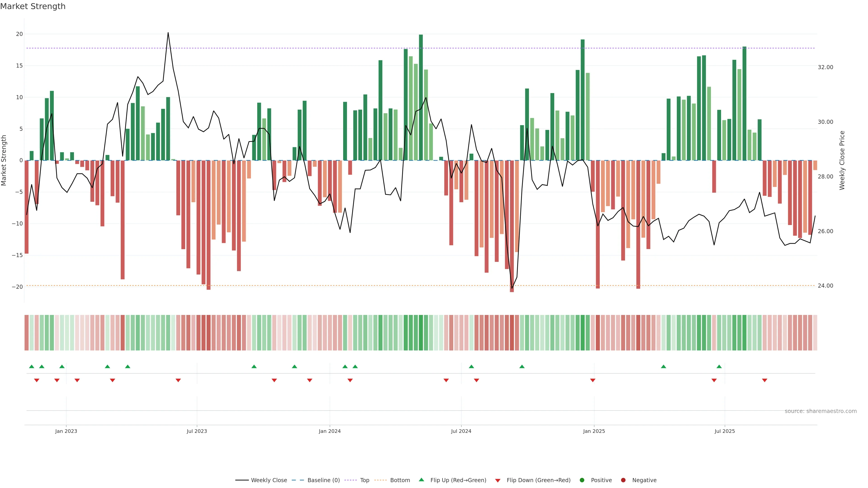868x488 pixels.
Task: Click the source: sharemaestro.com text
Action: [x=821, y=411]
